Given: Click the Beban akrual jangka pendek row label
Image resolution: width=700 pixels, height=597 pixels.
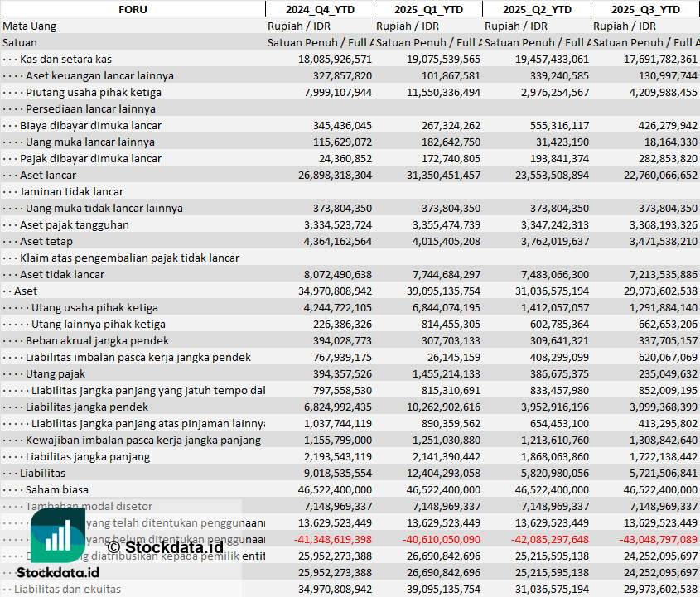Looking at the screenshot, I should [x=97, y=340].
